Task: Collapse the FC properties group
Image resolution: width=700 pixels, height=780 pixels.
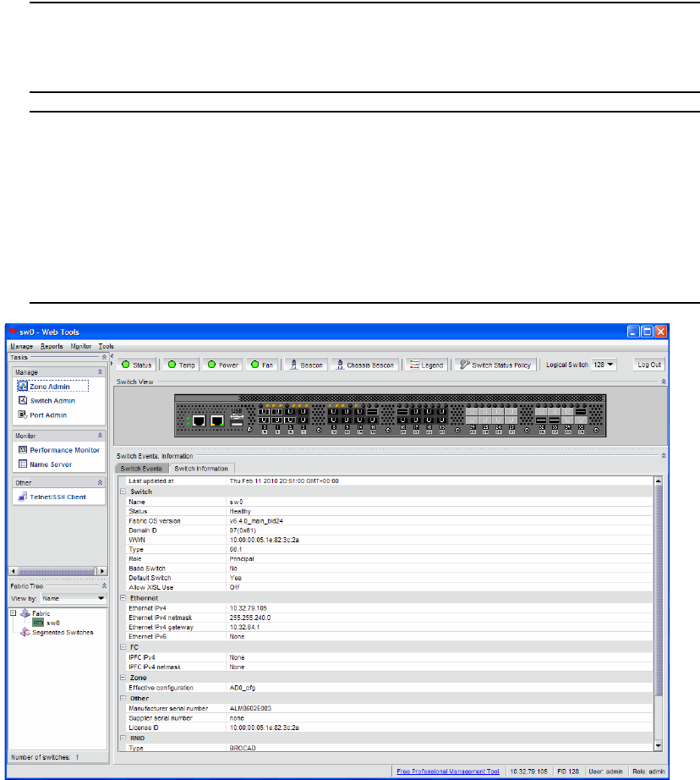Action: pos(123,647)
